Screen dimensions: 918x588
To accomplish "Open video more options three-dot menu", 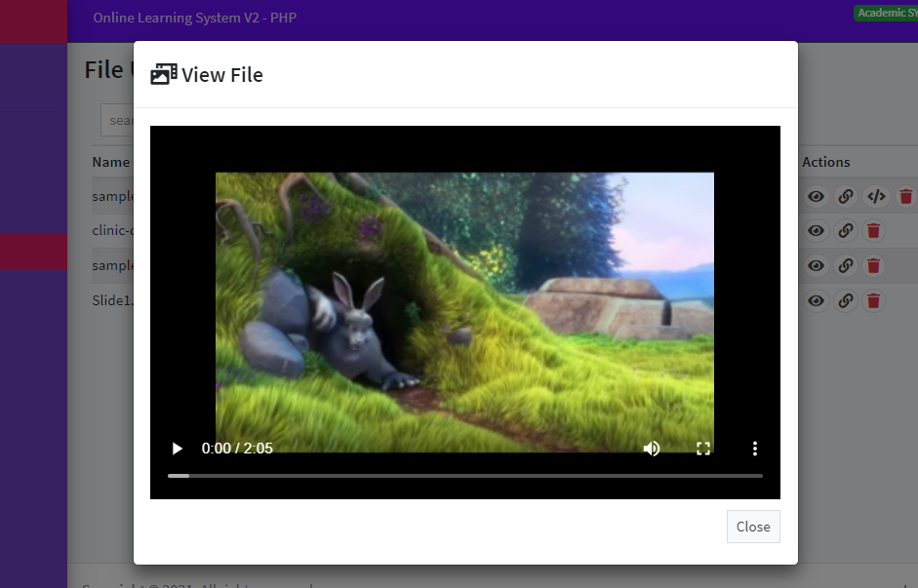I will [x=755, y=449].
